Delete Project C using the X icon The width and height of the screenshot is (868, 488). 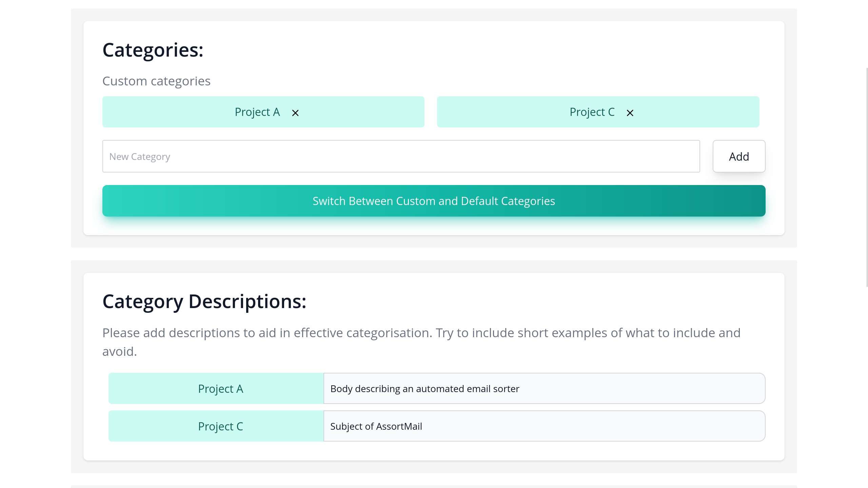pyautogui.click(x=630, y=113)
